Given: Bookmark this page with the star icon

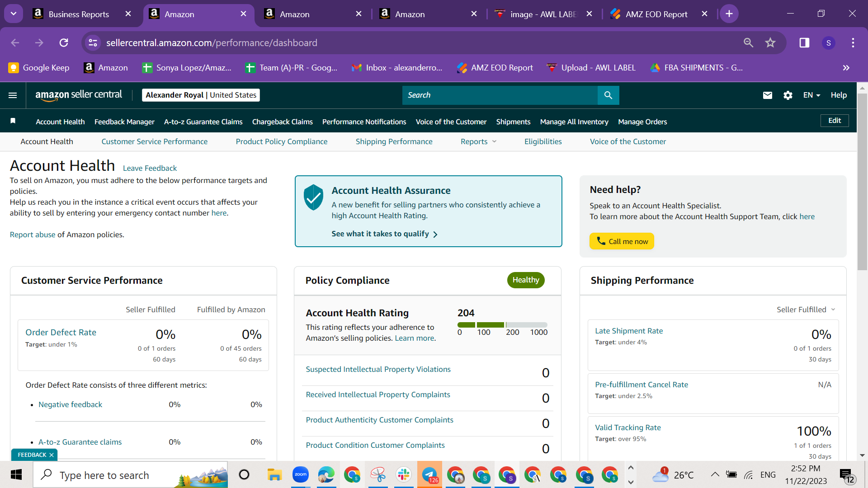Looking at the screenshot, I should (x=770, y=43).
